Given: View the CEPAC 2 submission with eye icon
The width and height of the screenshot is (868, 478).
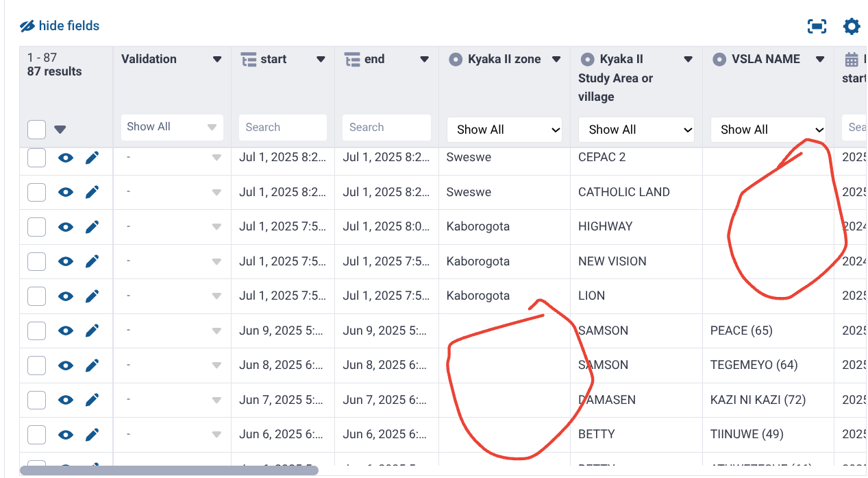Looking at the screenshot, I should 66,158.
